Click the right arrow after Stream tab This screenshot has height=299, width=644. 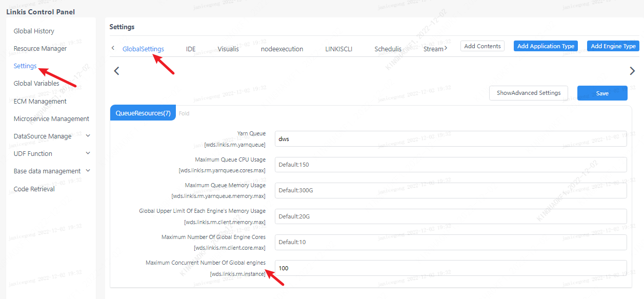[446, 48]
